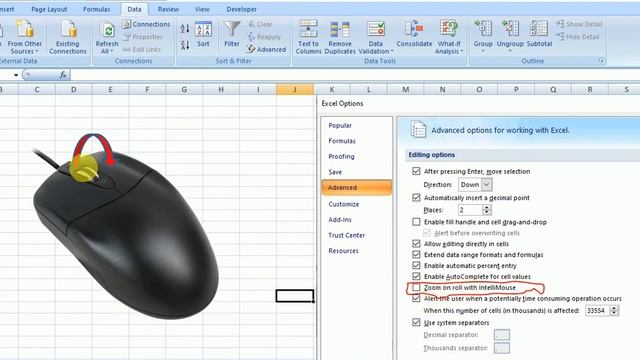Click Hide Detail
This screenshot has height=360, width=640.
(578, 37)
